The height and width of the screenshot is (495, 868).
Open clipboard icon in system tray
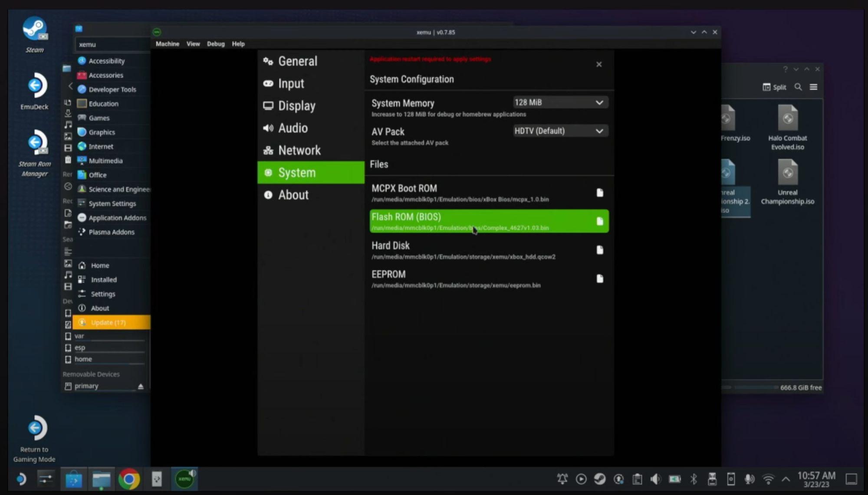click(x=637, y=479)
